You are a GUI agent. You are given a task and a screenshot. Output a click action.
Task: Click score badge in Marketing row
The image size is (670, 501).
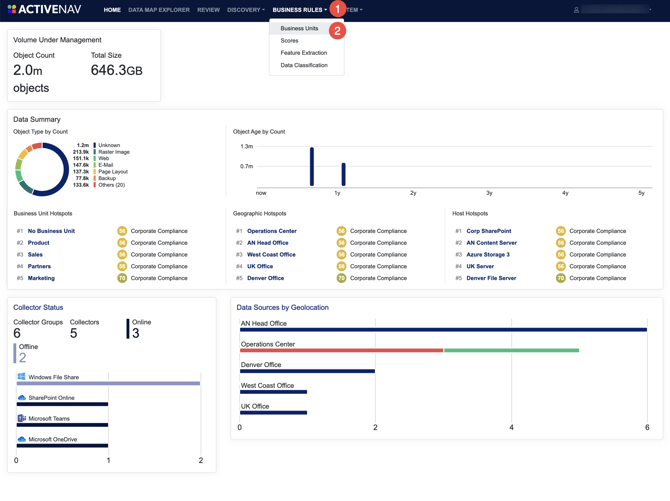(x=122, y=278)
